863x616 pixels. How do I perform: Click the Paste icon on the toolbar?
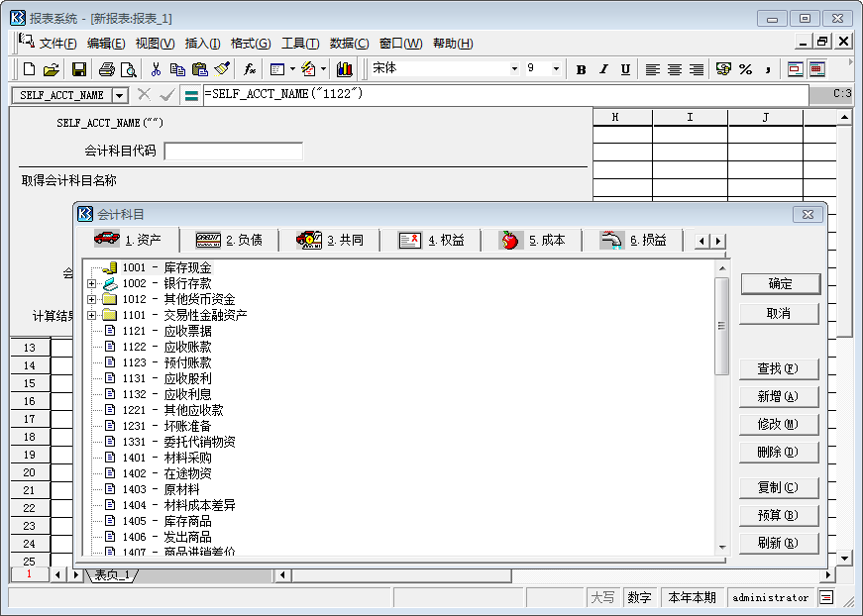[x=201, y=67]
